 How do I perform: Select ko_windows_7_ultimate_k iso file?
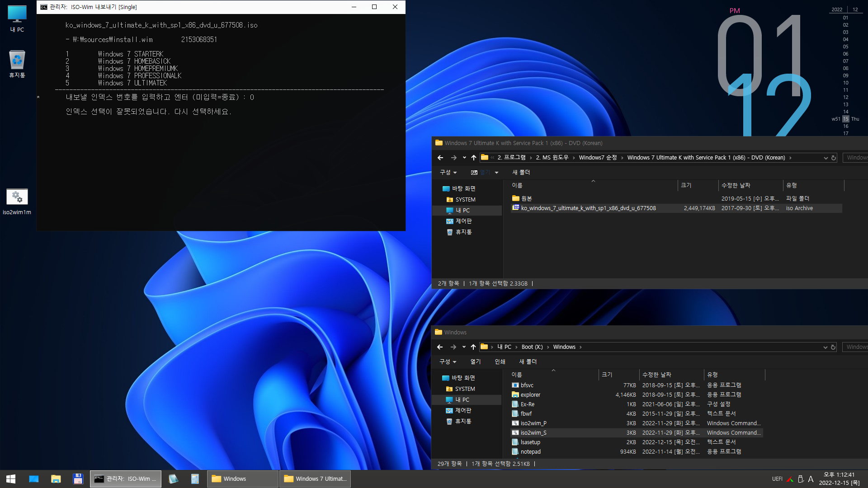pyautogui.click(x=676, y=208)
